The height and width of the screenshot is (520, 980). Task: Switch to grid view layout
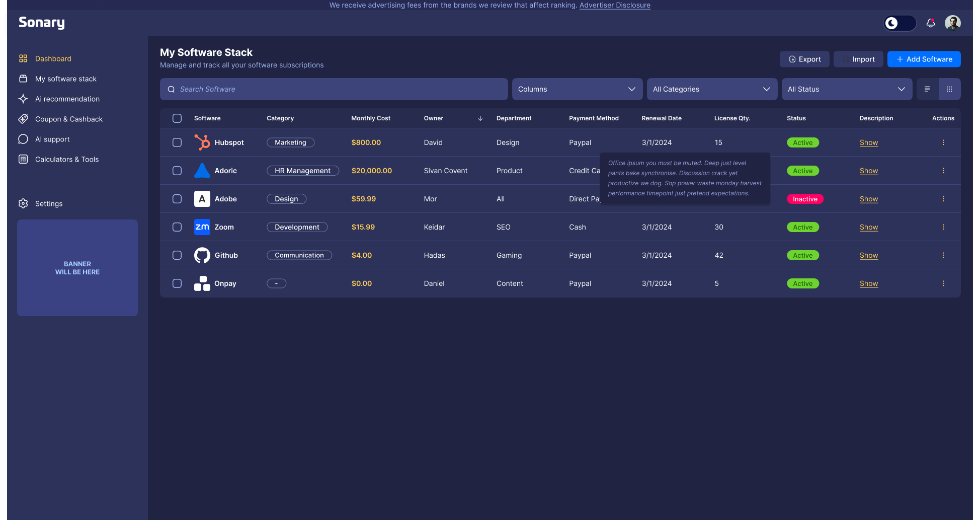[x=949, y=89]
